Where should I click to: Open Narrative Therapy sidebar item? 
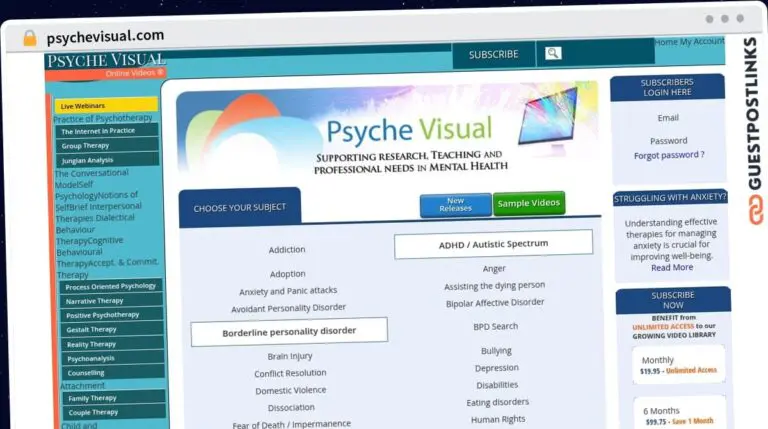[112, 301]
